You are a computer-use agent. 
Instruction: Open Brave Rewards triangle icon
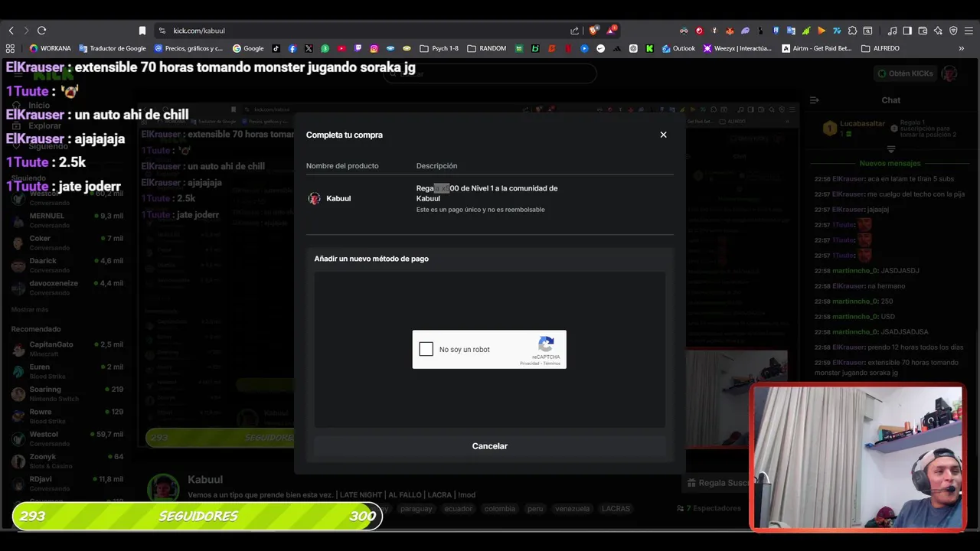tap(611, 31)
